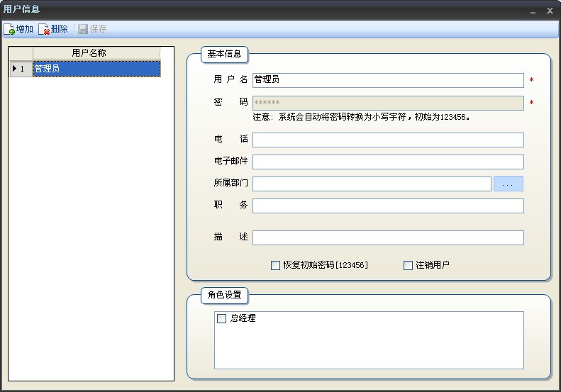Click into the 电话 text field

pyautogui.click(x=388, y=140)
